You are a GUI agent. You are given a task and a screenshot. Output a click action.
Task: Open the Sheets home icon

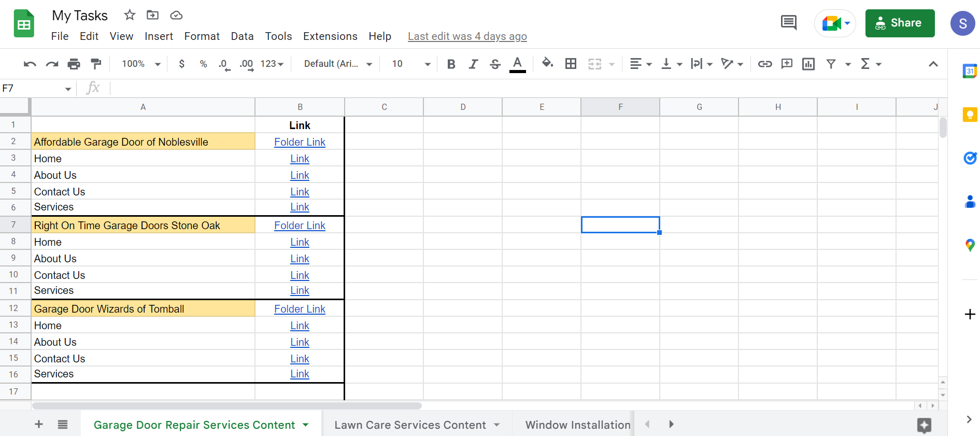point(24,24)
